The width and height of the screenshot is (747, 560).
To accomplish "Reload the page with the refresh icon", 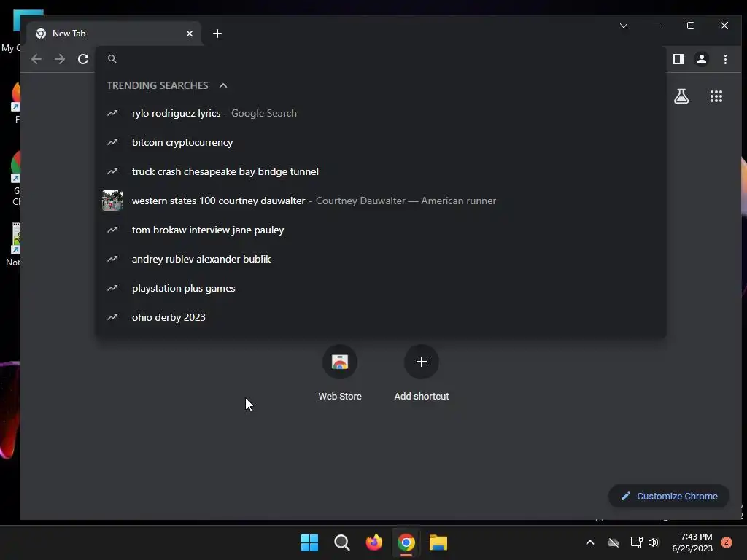I will click(x=83, y=59).
